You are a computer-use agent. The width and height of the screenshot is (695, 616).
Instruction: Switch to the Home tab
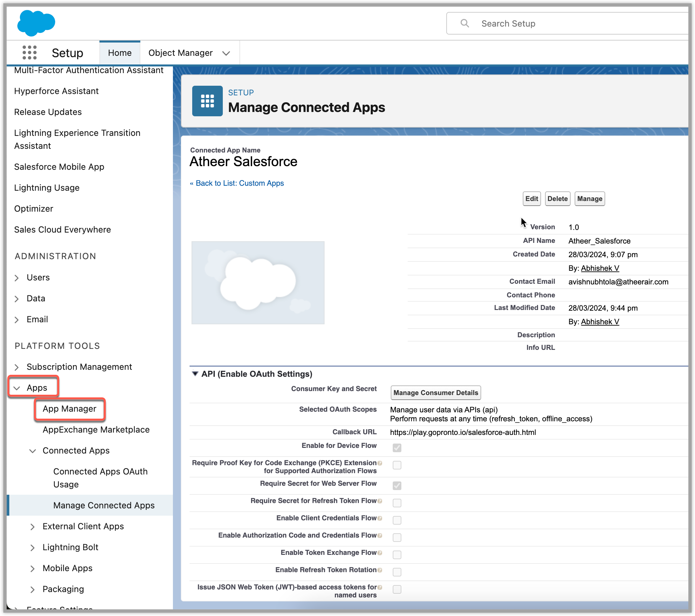click(x=120, y=53)
